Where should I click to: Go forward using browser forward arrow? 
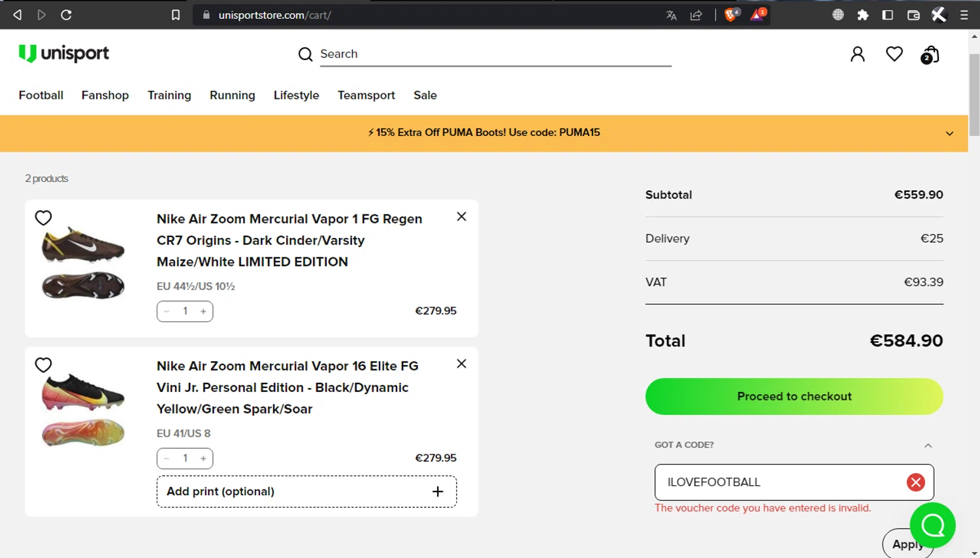(42, 14)
